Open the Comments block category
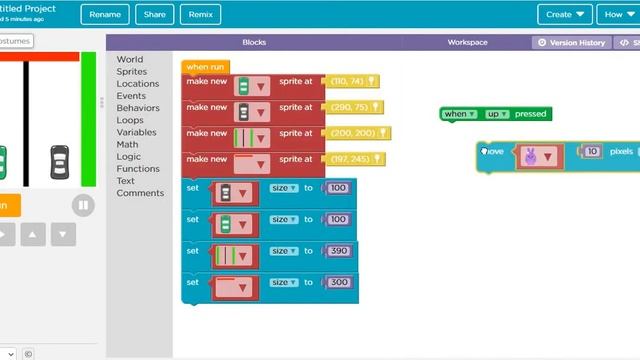This screenshot has height=360, width=640. point(140,193)
